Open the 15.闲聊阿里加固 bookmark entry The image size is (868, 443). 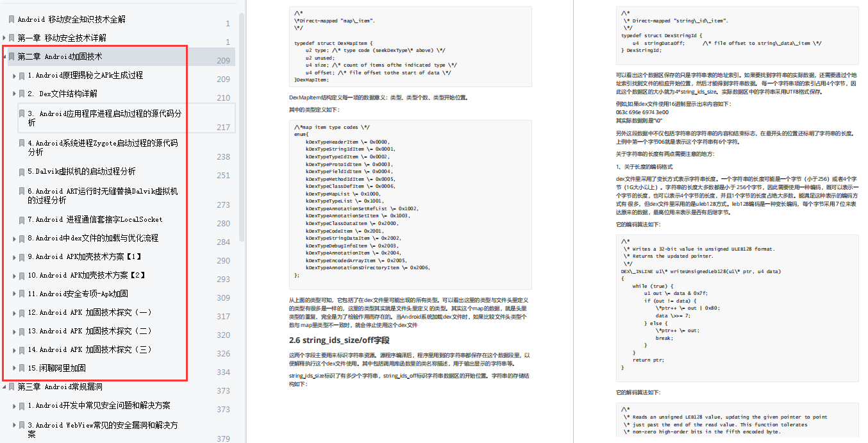point(58,368)
